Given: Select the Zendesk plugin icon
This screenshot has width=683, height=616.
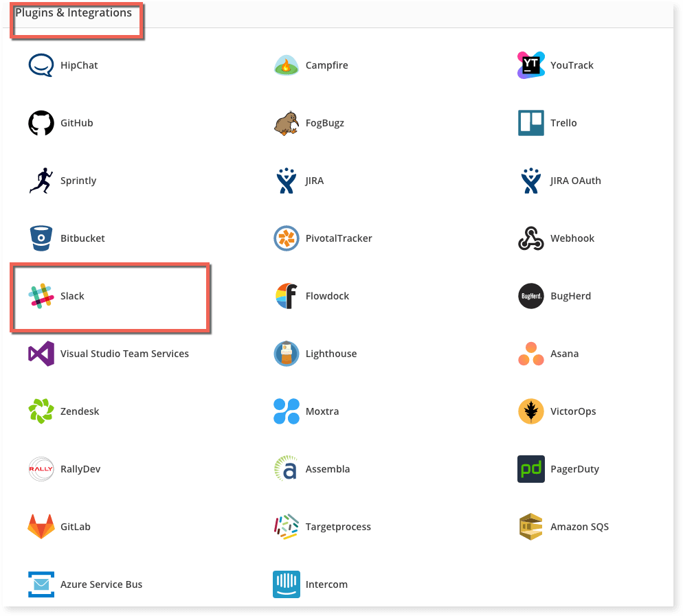Looking at the screenshot, I should pyautogui.click(x=41, y=411).
